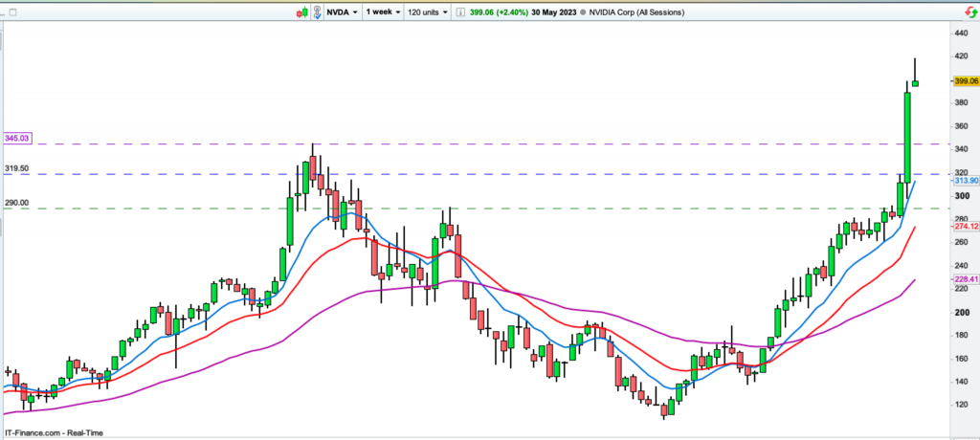Select the 345.03 purple line label
Image resolution: width=980 pixels, height=440 pixels.
(x=19, y=139)
